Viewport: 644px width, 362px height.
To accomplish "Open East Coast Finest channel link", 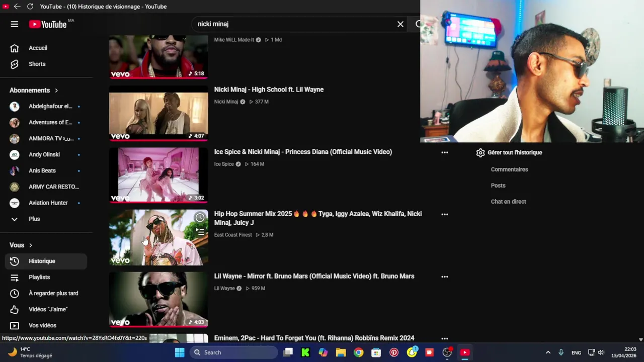I will point(233,235).
